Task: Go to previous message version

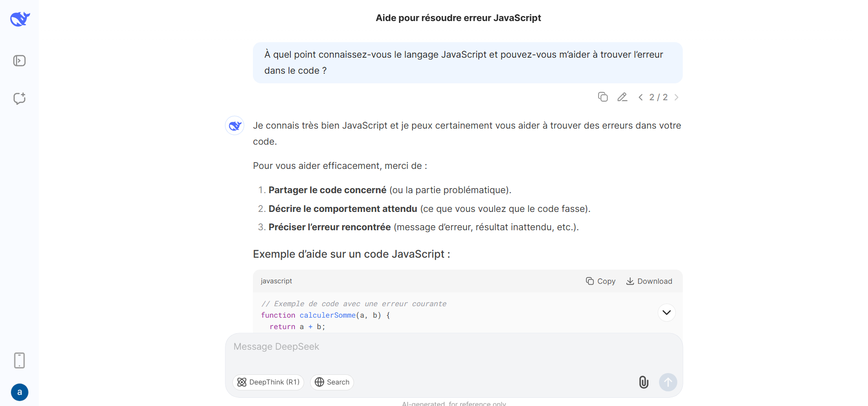Action: click(641, 97)
